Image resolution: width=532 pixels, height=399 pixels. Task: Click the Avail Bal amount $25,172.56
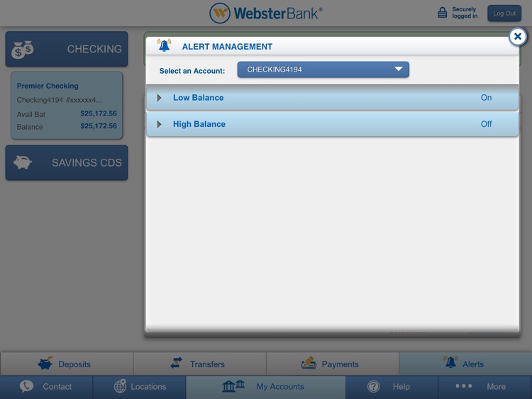[x=99, y=113]
